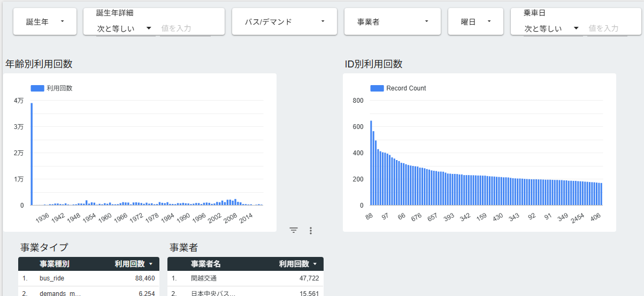Select the 関越交通 table row
Screen dimensions: 644x296
coord(245,278)
